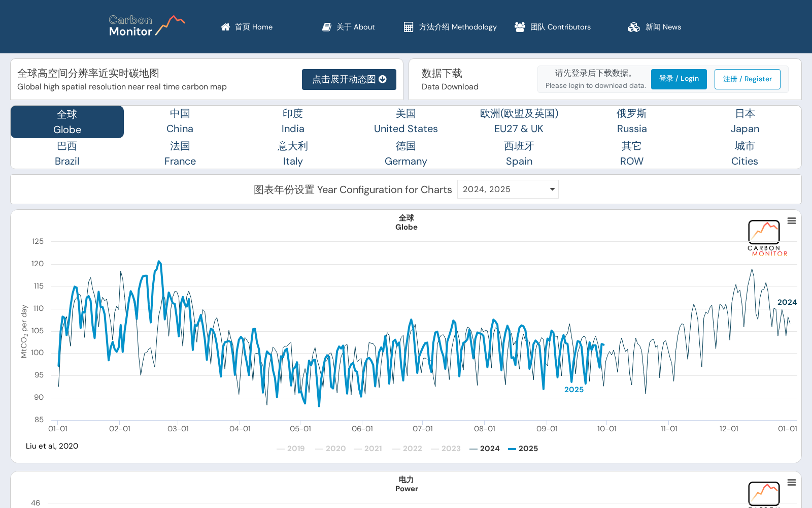Click the 登录 / Login button
Viewport: 812px width, 508px height.
679,79
